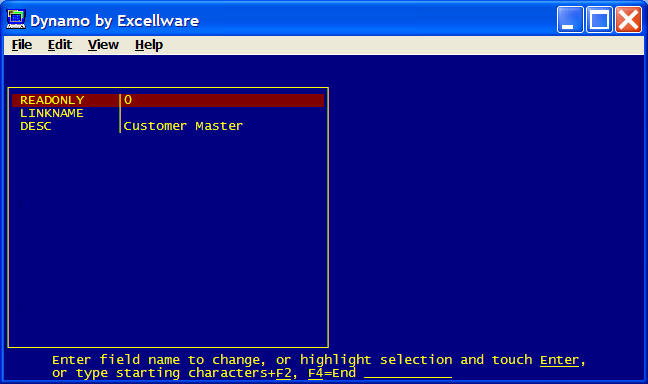Close the Dynamo window
Viewport: 648px width, 384px height.
(x=628, y=19)
